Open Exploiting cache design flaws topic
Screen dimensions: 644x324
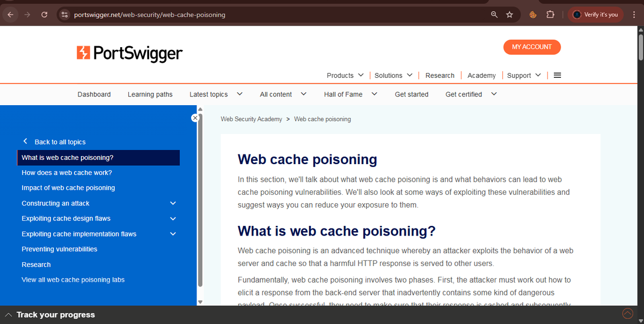(x=66, y=218)
